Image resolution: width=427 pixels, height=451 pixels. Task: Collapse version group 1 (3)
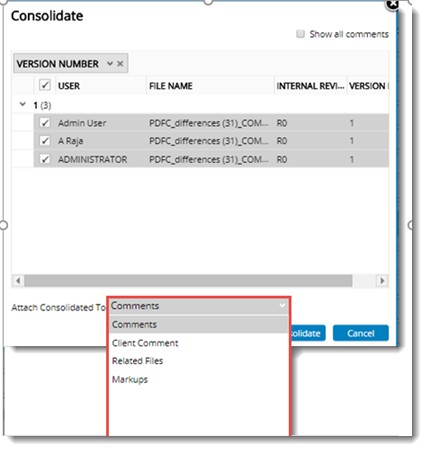tap(22, 104)
